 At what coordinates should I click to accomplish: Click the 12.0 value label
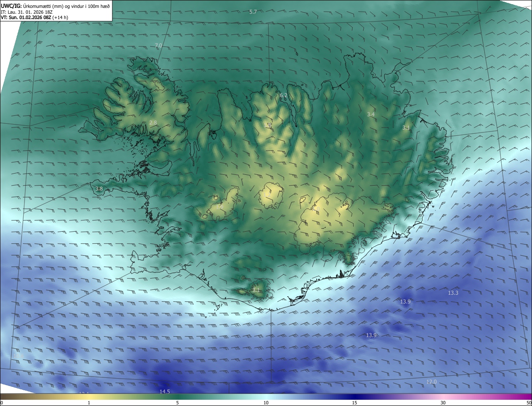[431, 382]
